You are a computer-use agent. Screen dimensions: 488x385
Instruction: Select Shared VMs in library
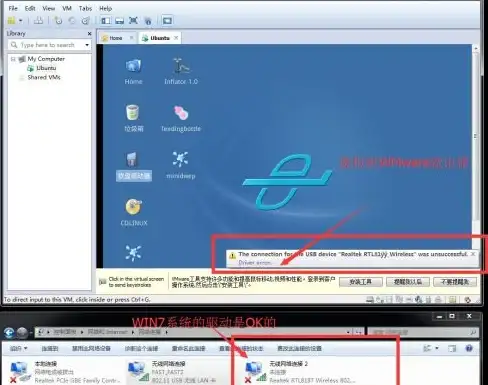click(x=44, y=77)
